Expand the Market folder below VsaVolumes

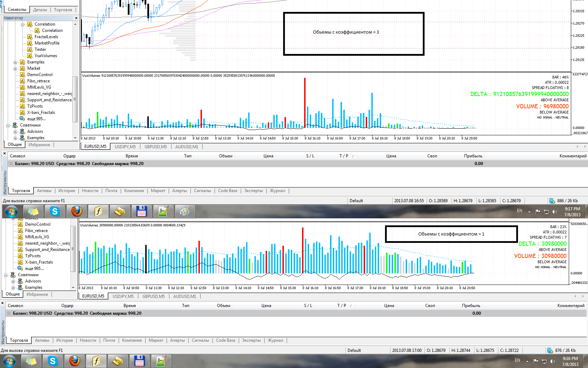15,69
